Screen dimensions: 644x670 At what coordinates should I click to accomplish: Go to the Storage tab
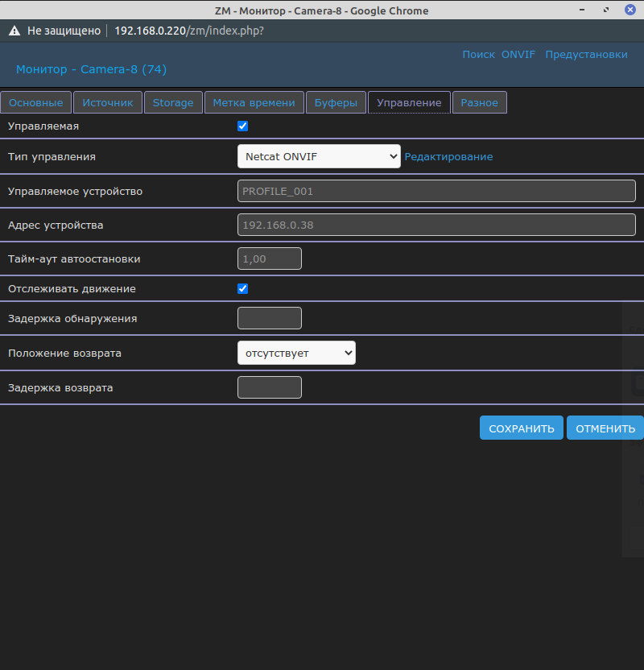(x=173, y=102)
